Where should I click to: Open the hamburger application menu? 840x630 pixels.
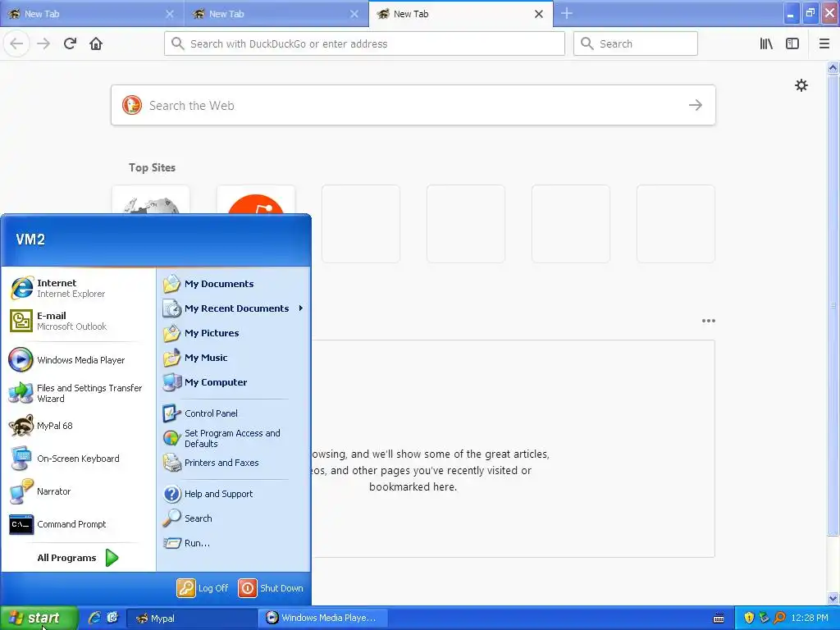824,43
